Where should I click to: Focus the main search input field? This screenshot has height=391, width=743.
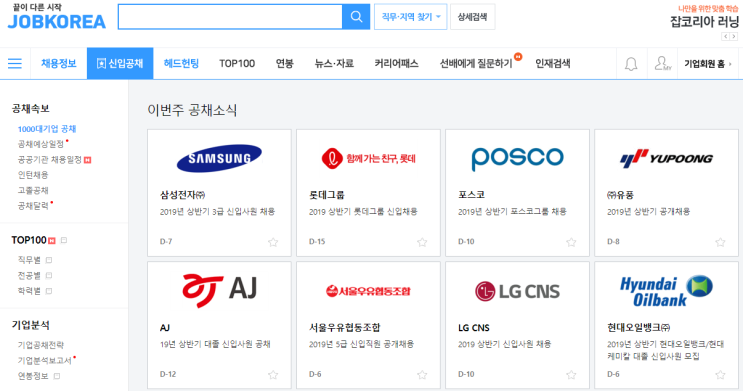coord(230,17)
